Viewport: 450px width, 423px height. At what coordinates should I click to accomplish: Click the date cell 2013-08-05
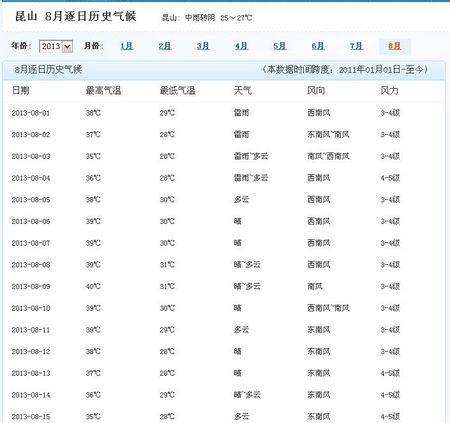[31, 200]
